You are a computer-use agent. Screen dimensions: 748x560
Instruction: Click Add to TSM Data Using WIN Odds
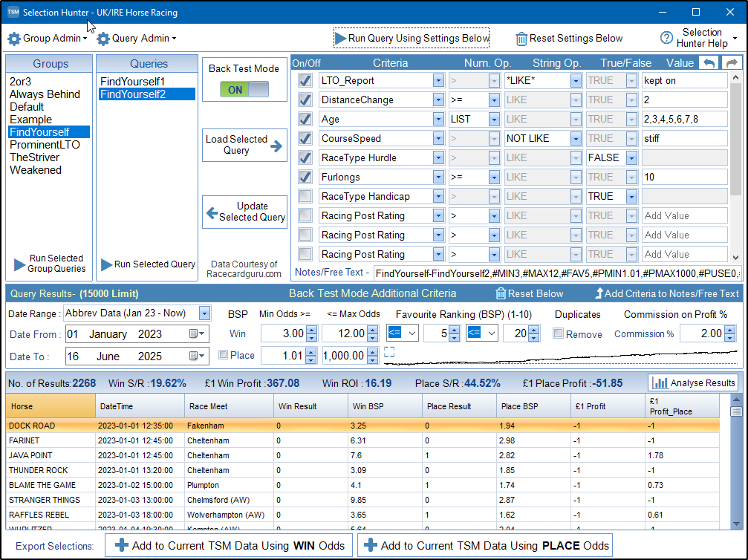(229, 545)
